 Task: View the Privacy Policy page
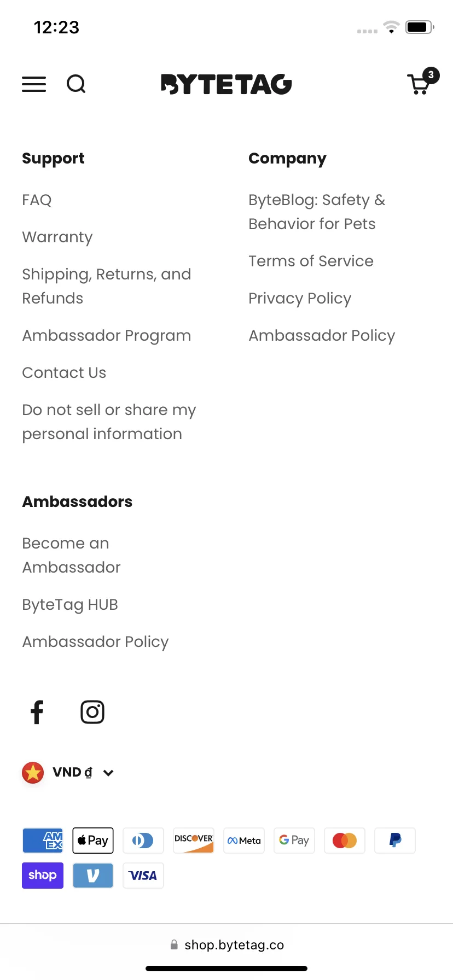[x=300, y=298]
